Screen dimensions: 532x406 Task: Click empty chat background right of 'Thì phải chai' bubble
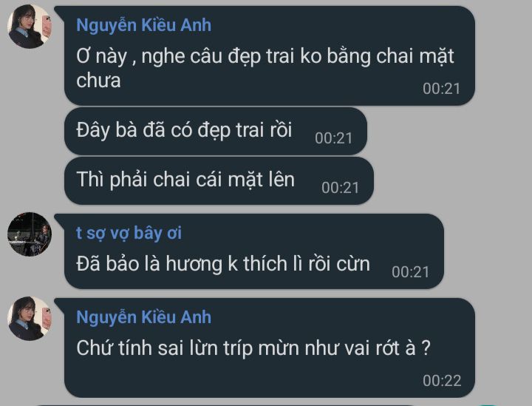click(x=451, y=180)
